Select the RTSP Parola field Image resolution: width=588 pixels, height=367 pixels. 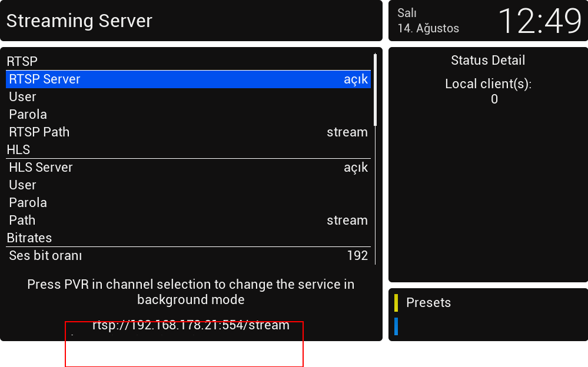point(188,115)
